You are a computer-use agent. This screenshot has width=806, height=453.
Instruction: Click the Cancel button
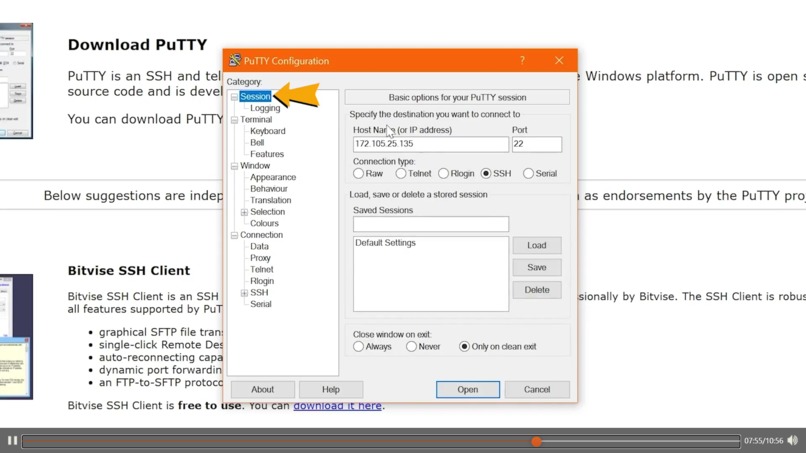[537, 390]
